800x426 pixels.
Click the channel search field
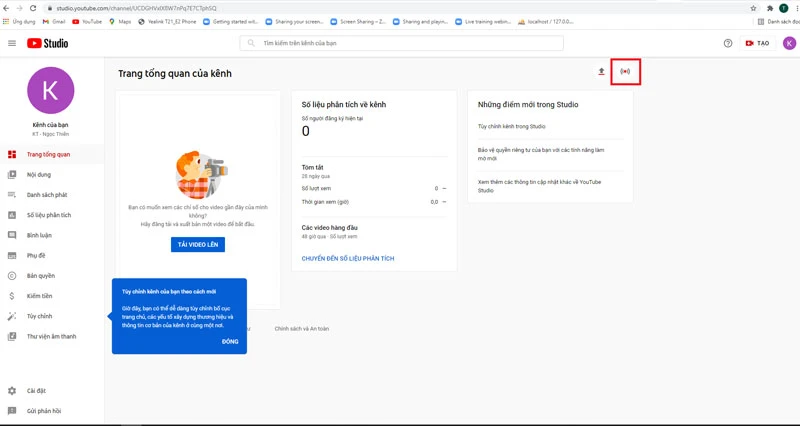402,43
